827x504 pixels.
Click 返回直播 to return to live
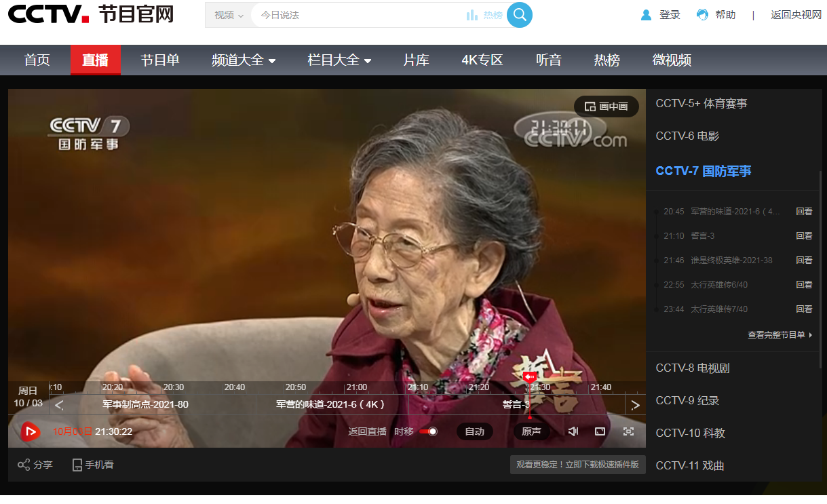[x=367, y=431]
